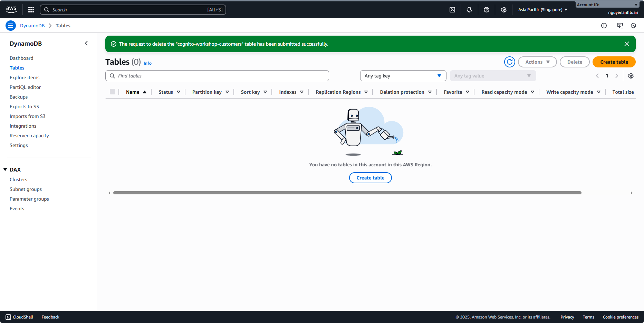
Task: Go to Explore items in the sidebar
Action: [25, 77]
